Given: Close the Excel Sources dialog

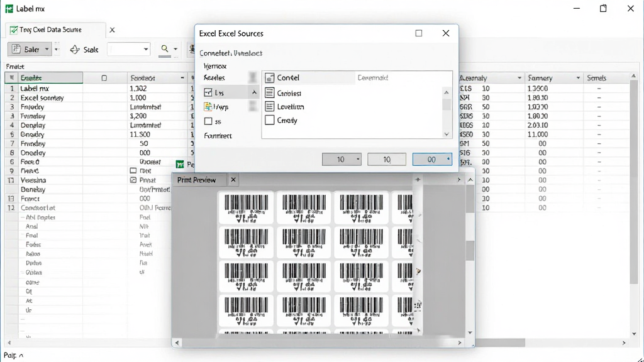Looking at the screenshot, I should pos(446,33).
